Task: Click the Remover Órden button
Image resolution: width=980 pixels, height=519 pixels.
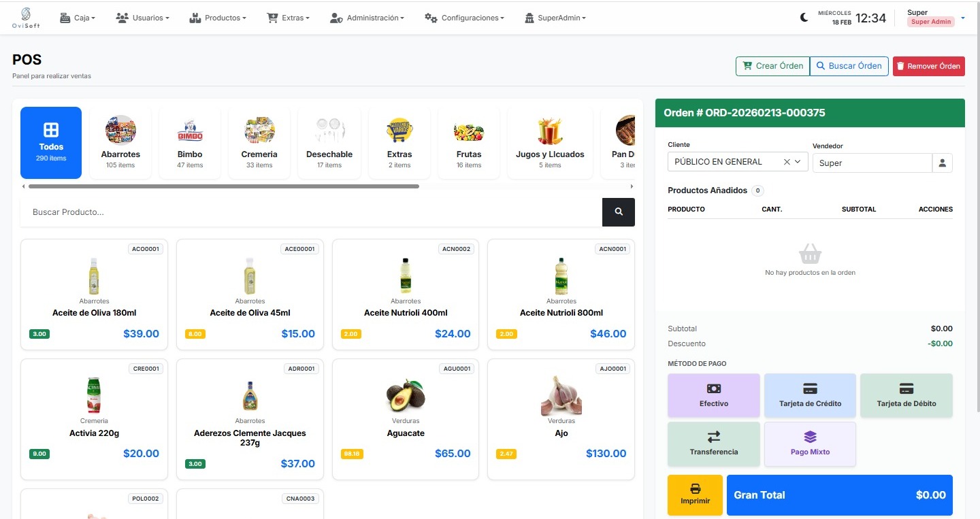Action: 928,66
